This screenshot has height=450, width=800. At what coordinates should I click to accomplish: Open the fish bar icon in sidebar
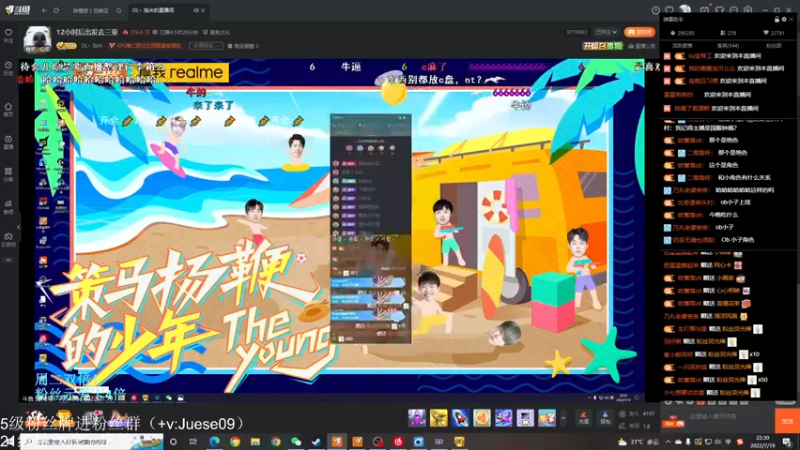pos(8,207)
